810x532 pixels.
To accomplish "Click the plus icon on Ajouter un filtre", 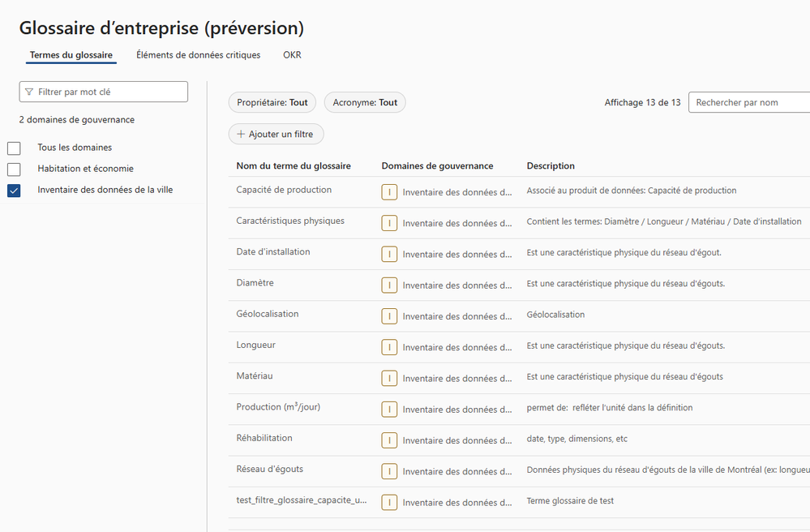I will pos(241,135).
